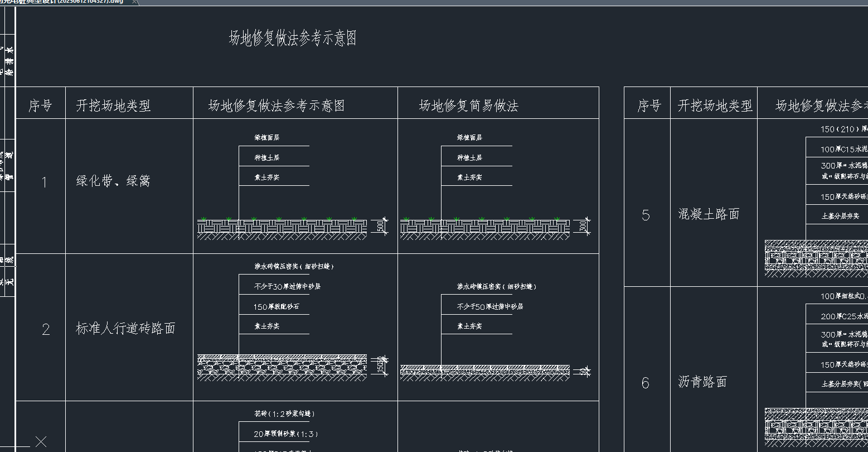The height and width of the screenshot is (452, 868).
Task: Click the 500 dimension in the greenbelt section
Action: pyautogui.click(x=381, y=227)
